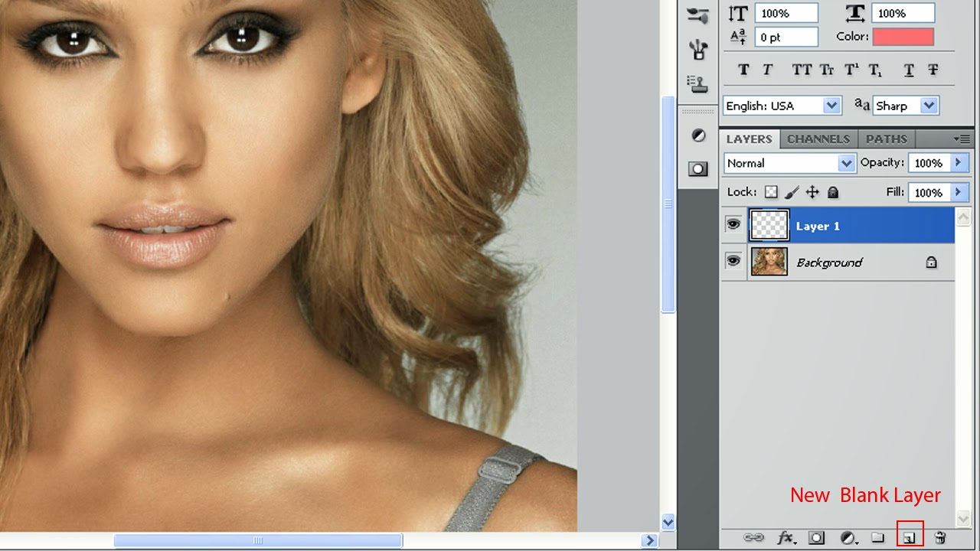Switch to the Paths tab
The height and width of the screenshot is (551, 980).
pos(886,139)
